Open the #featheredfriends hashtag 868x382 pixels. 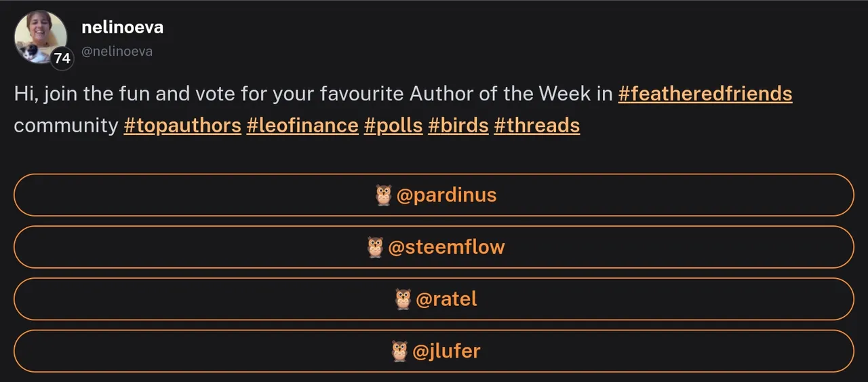click(x=705, y=94)
